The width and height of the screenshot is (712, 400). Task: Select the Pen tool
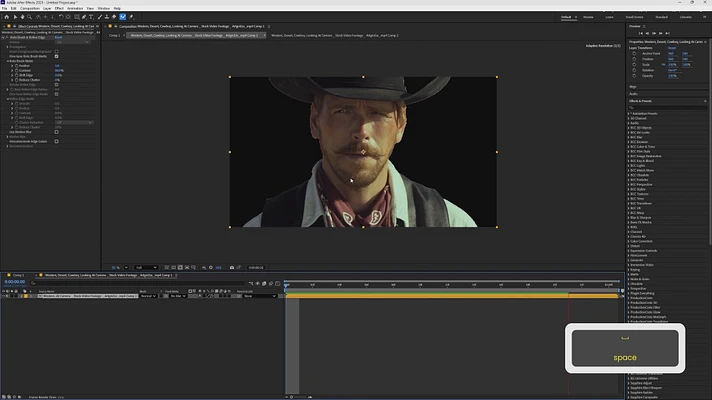84,17
